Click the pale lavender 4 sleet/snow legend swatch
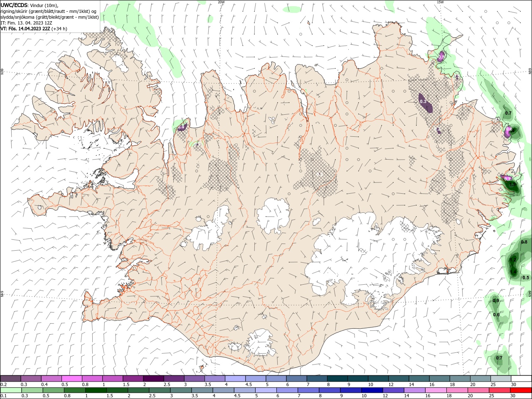The image size is (532, 399). point(235,379)
